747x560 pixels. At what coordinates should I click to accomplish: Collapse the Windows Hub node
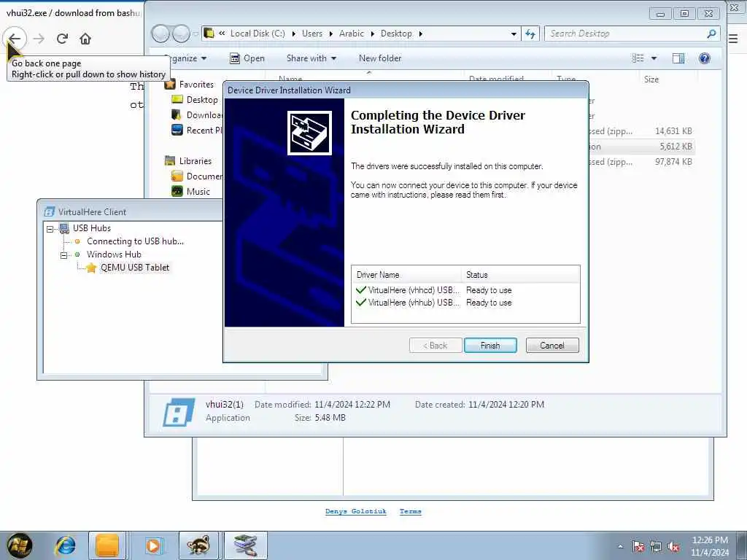click(x=64, y=256)
